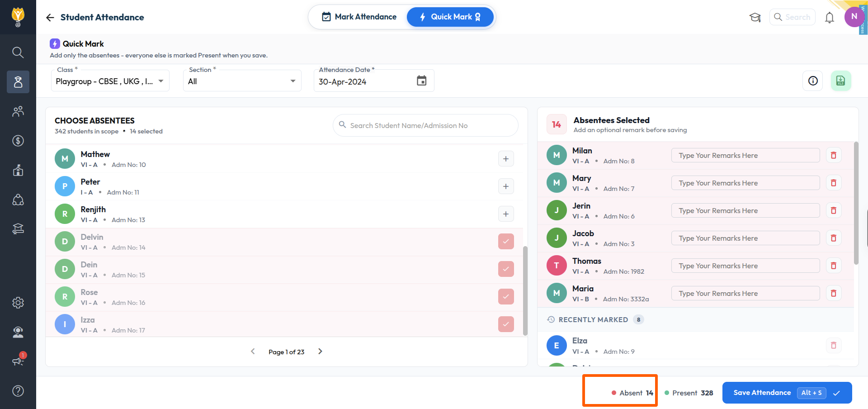
Task: Click the trash icon beside Elza
Action: (x=834, y=346)
